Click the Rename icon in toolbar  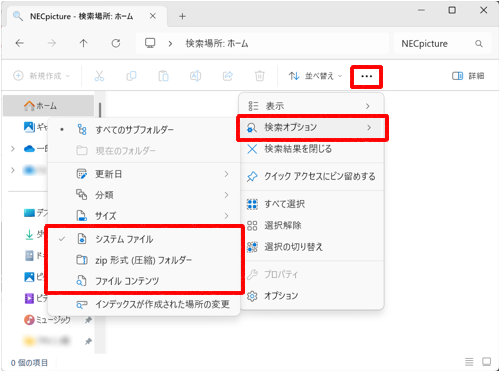[195, 76]
